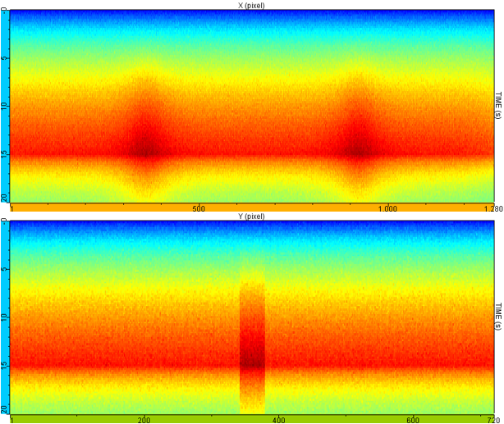Click the "15" time tick of the X plot
The width and height of the screenshot is (504, 424).
click(4, 153)
